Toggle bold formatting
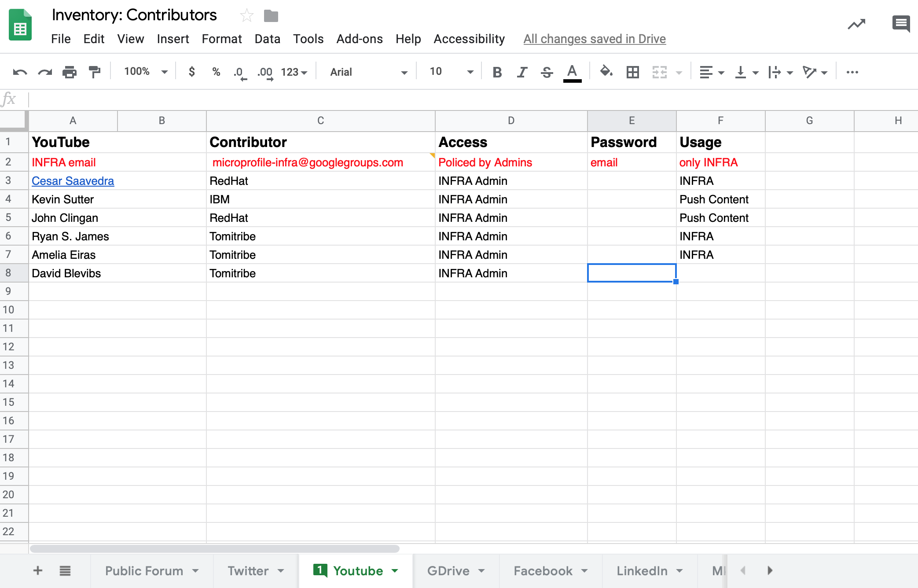Viewport: 918px width, 588px height. click(x=497, y=72)
